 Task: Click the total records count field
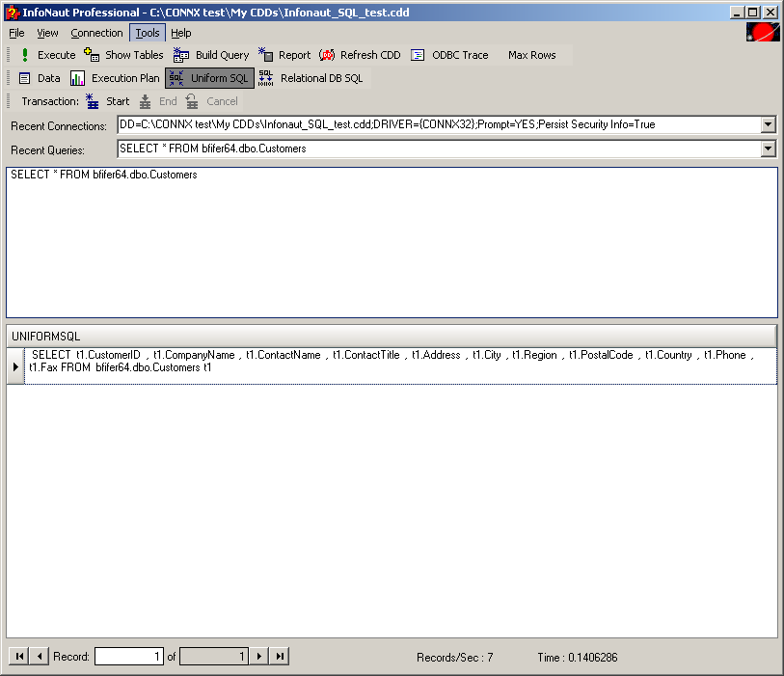(214, 656)
